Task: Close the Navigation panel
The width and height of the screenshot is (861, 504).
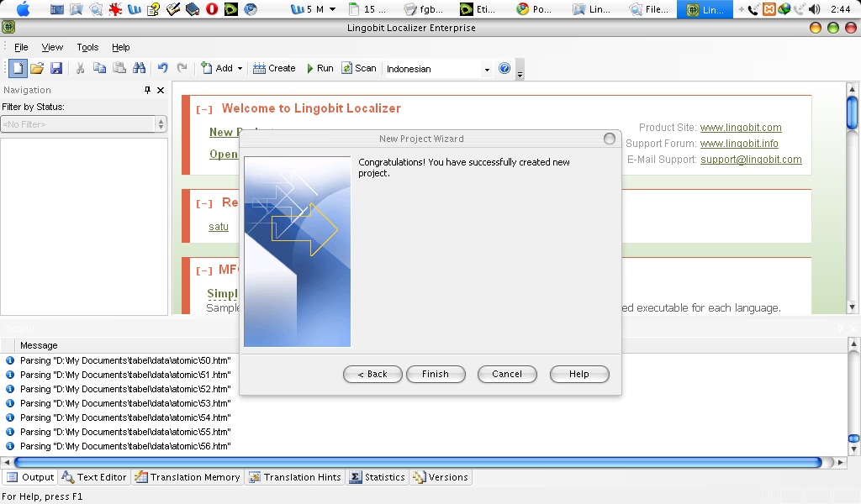Action: [x=161, y=90]
